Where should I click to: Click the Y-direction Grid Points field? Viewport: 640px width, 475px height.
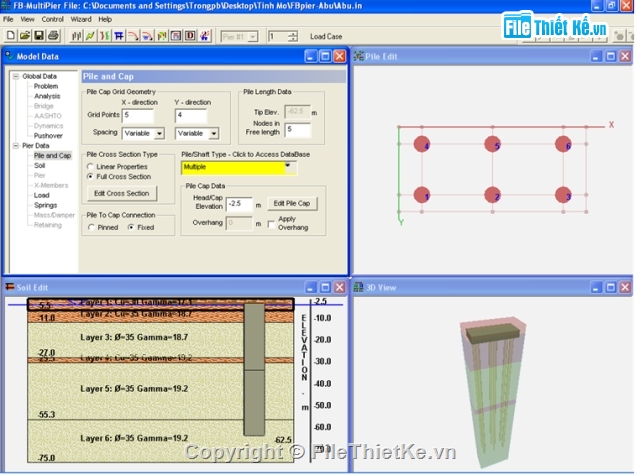pos(191,115)
